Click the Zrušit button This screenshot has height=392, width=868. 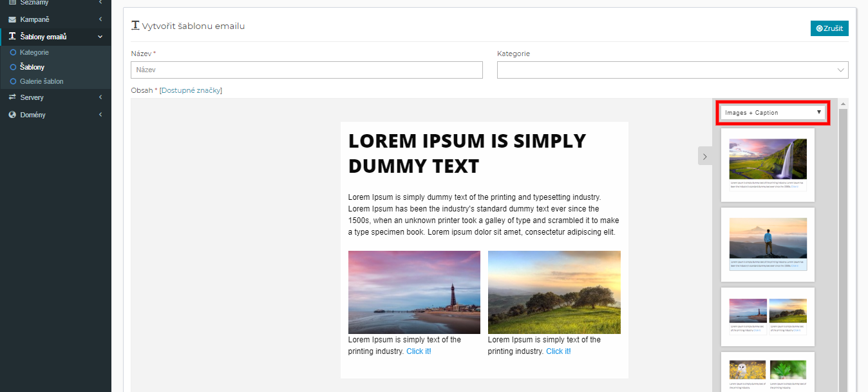(829, 28)
